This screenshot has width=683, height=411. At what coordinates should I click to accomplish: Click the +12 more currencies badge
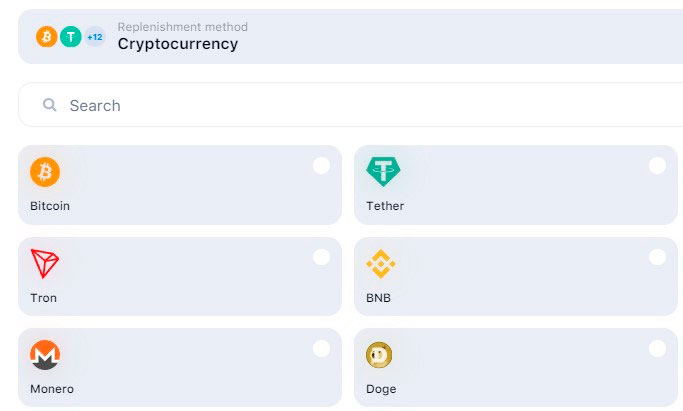click(95, 37)
